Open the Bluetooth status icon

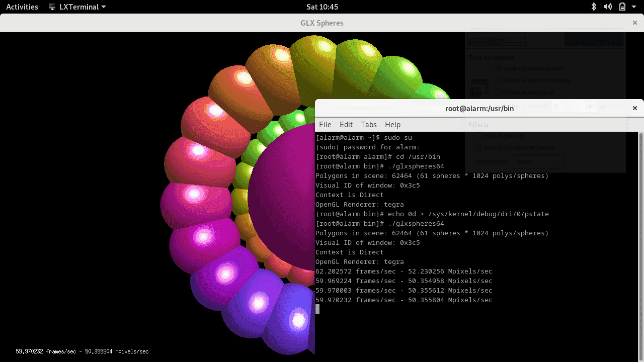point(594,7)
